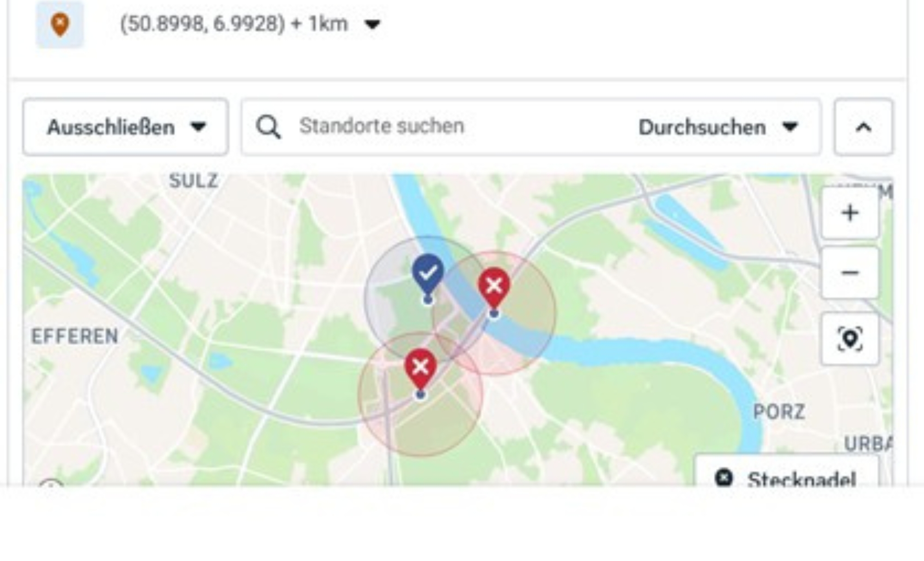Viewport: 924px width, 561px height.
Task: Open the 1km radius dropdown arrow
Action: click(x=372, y=24)
